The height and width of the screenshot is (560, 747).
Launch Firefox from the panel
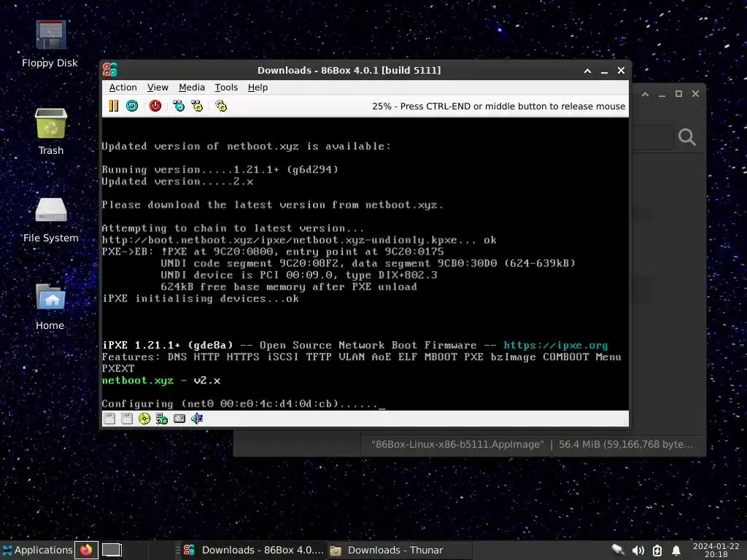point(86,550)
